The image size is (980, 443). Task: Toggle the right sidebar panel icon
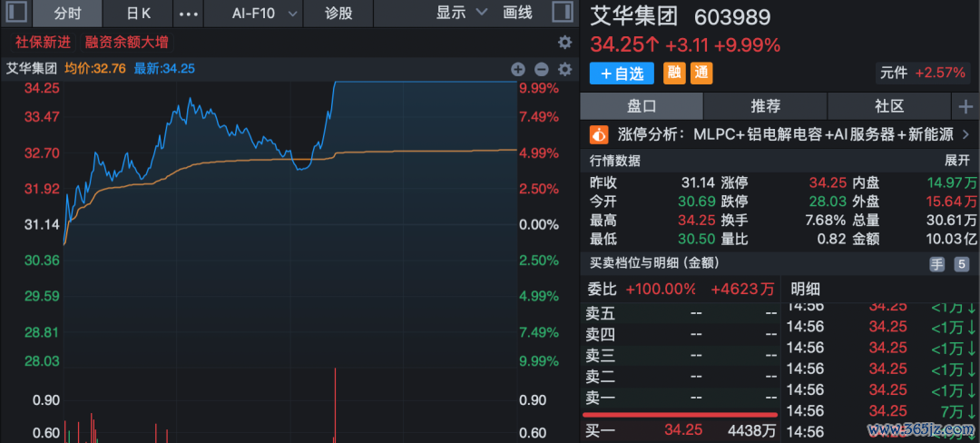point(563,13)
